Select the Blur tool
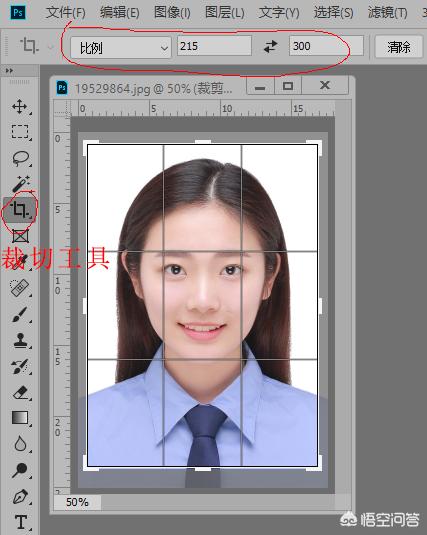427x535 pixels. [x=20, y=444]
